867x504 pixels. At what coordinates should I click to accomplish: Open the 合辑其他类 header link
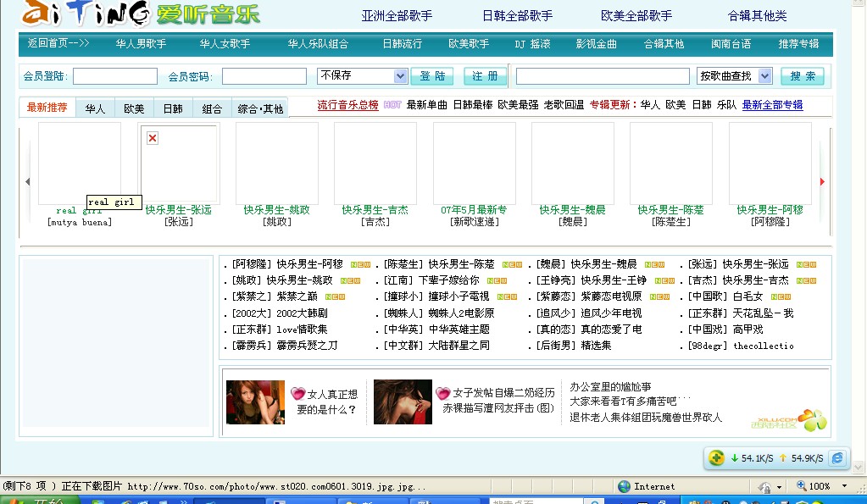(757, 16)
